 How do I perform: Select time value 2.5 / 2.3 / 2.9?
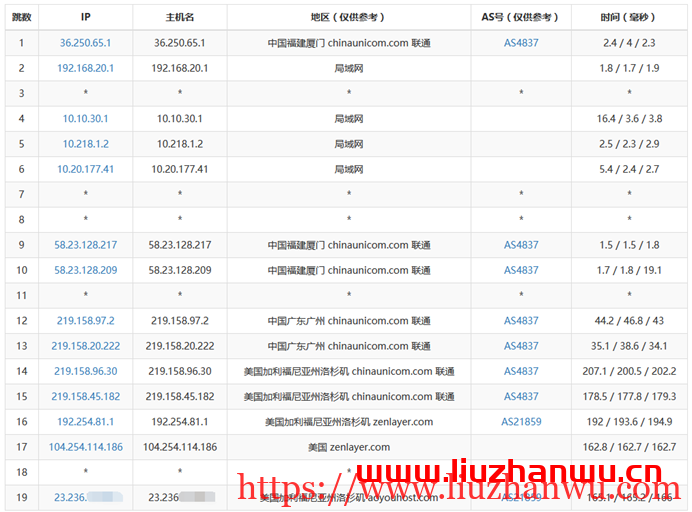(x=629, y=144)
